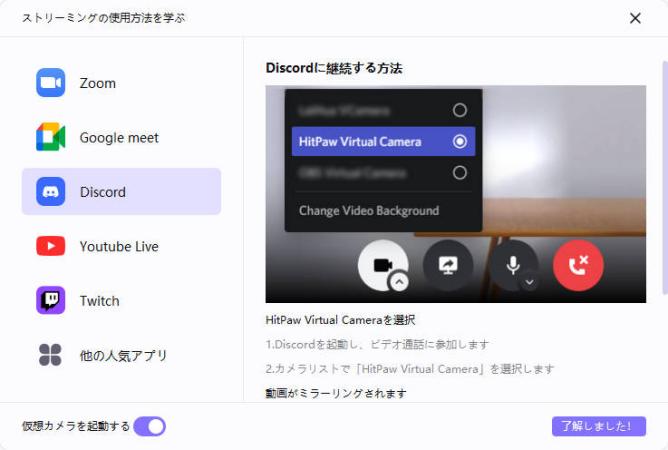Viewport: 668px width, 450px height.
Task: Open the Youtube Live tab
Action: click(121, 246)
